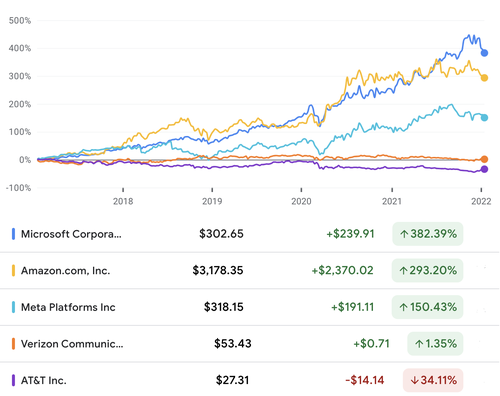Screen dimensions: 500x396
Task: Open the AT&T Inc. stock row
Action: 250,380
